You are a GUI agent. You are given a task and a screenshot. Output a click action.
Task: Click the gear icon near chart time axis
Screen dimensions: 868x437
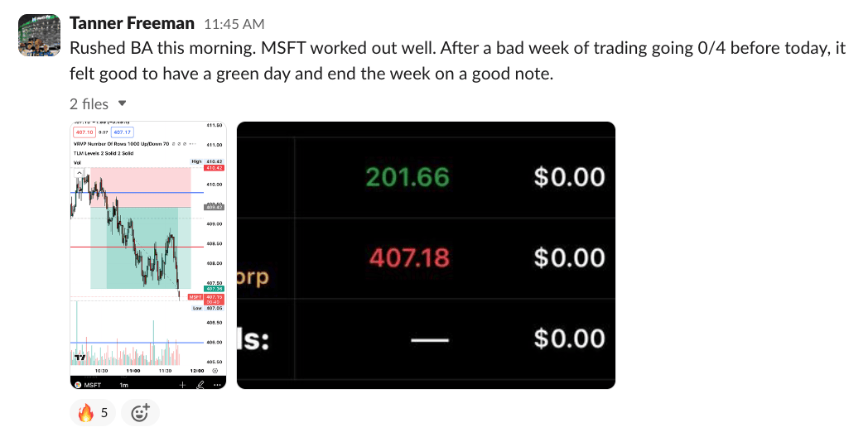(215, 372)
